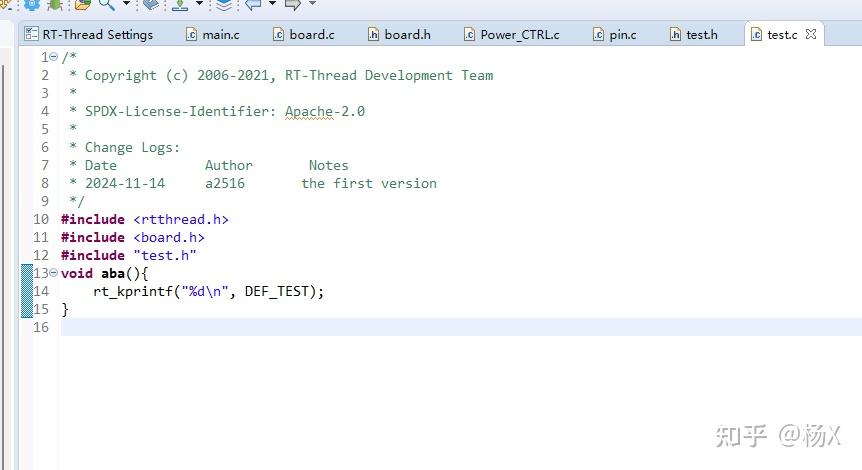Switch to the RT-Thread Settings tab
The width and height of the screenshot is (862, 470).
(x=89, y=34)
